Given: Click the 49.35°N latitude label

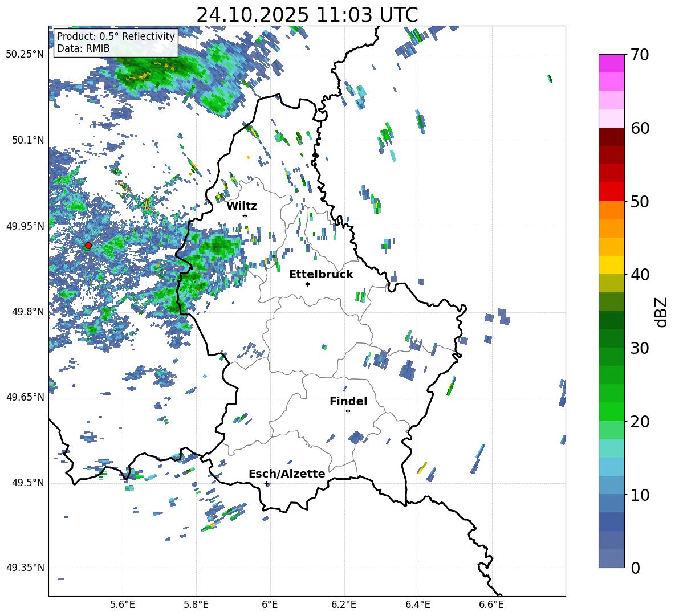Looking at the screenshot, I should pos(25,568).
